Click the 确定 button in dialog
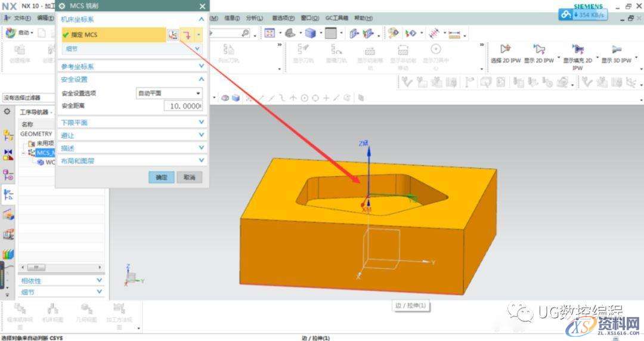Viewport: 644px width, 341px height. coord(161,178)
